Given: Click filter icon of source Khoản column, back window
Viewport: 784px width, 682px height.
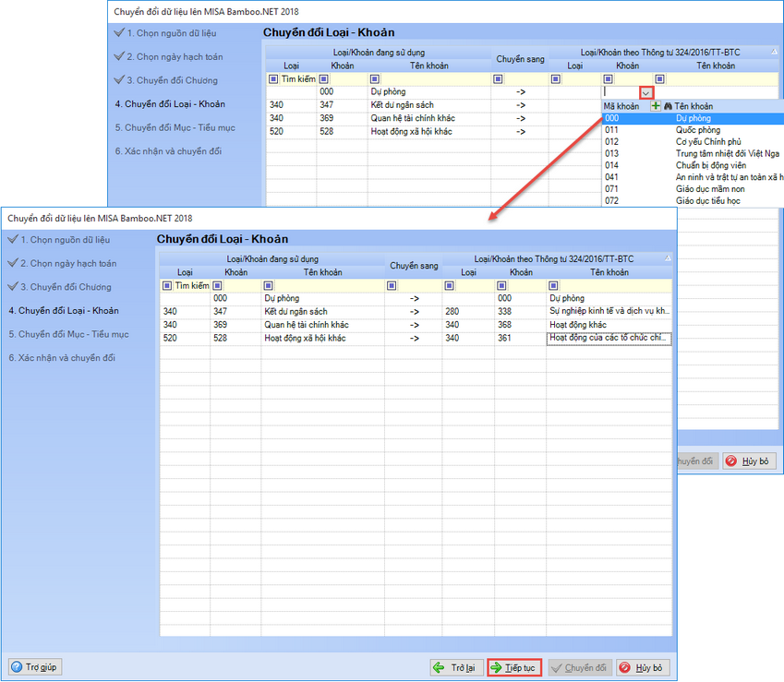Looking at the screenshot, I should (x=323, y=79).
